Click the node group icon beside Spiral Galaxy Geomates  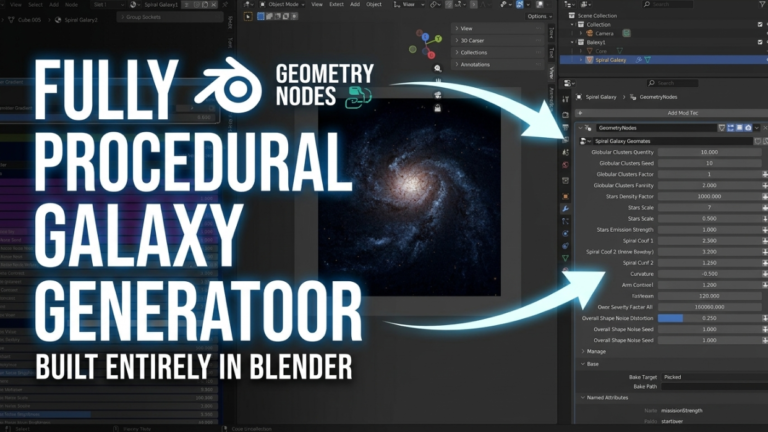(584, 141)
